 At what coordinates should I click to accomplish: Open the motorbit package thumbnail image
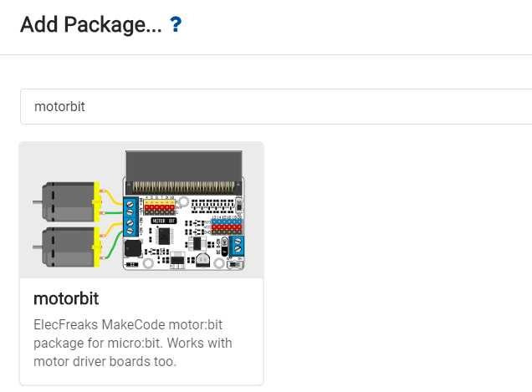click(141, 211)
